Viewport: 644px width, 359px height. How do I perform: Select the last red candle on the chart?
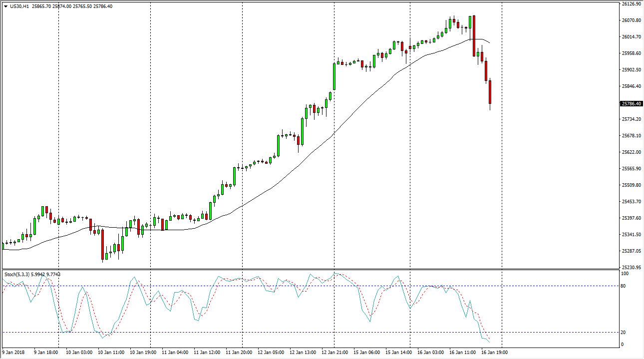pos(490,92)
